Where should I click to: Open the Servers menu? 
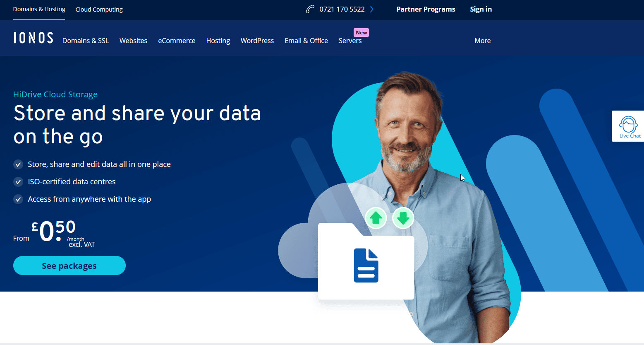pos(350,41)
